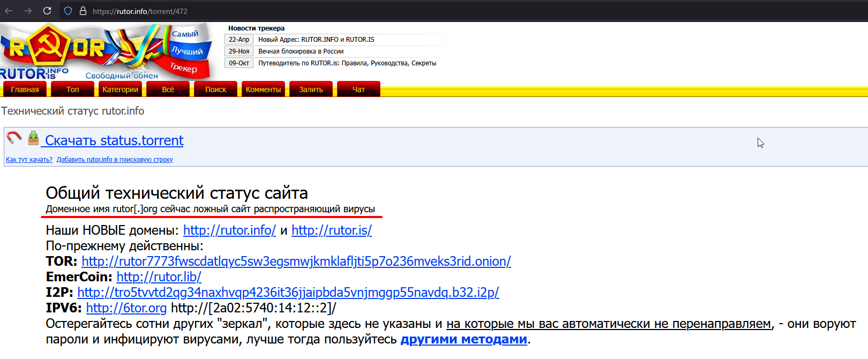Open tracking protection shield icon
868x359 pixels.
pos(68,11)
